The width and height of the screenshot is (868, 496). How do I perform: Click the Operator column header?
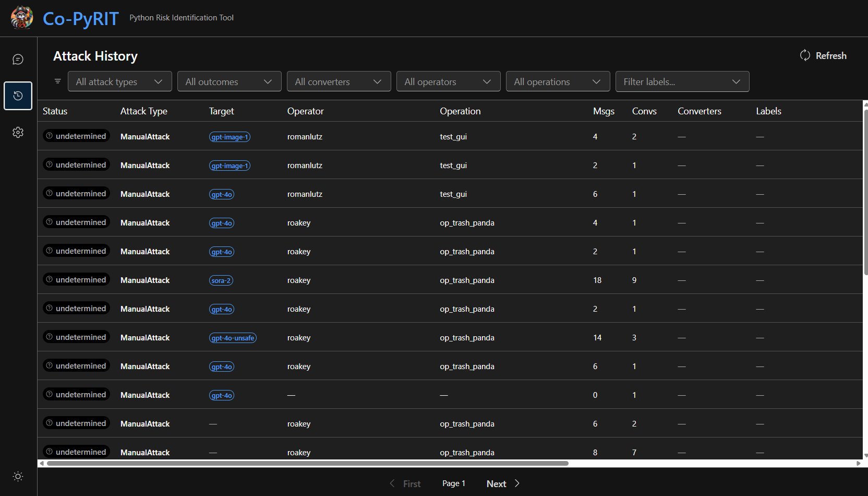pos(306,111)
